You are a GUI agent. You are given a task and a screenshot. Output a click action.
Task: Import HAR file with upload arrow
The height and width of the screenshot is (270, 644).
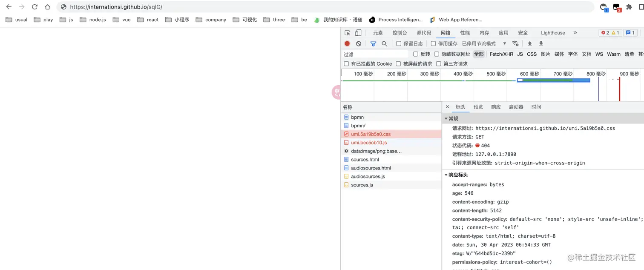530,43
